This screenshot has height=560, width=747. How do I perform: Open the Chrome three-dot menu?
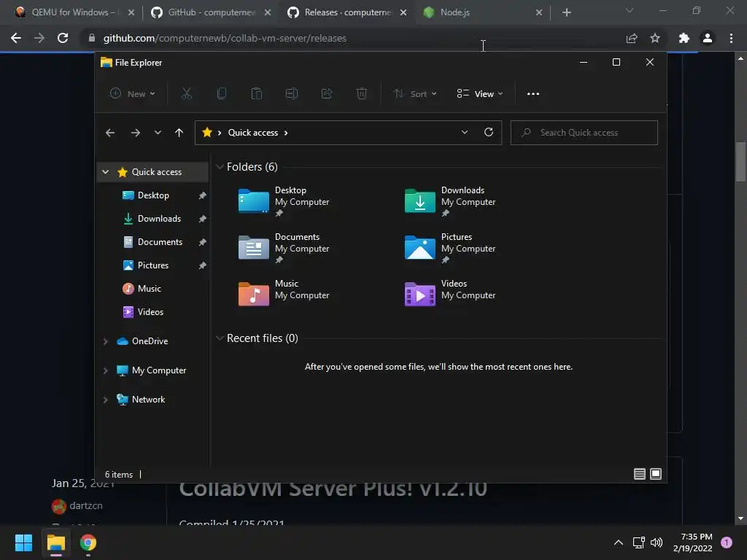click(x=731, y=38)
